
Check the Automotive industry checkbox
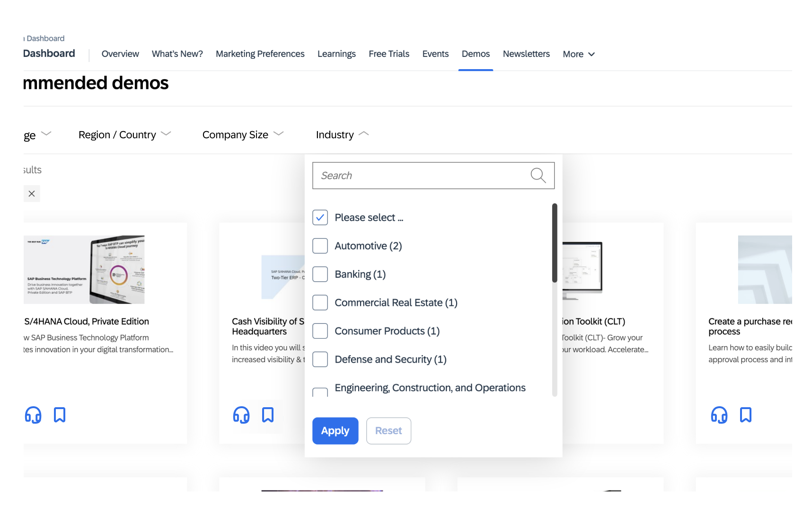click(320, 245)
